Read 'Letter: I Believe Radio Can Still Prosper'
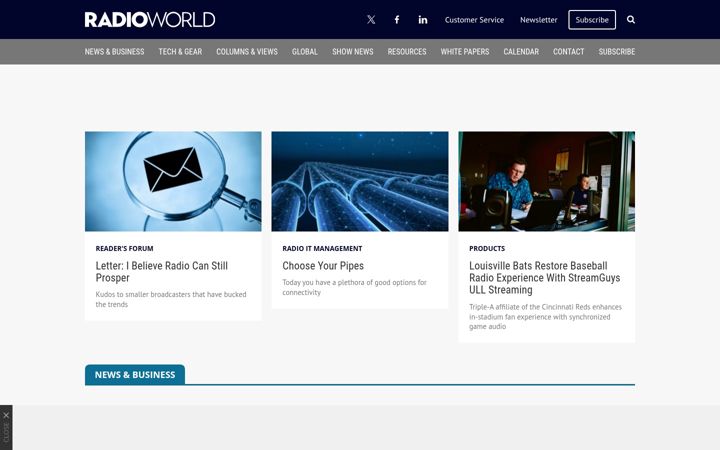Viewport: 720px width, 450px height. click(162, 272)
